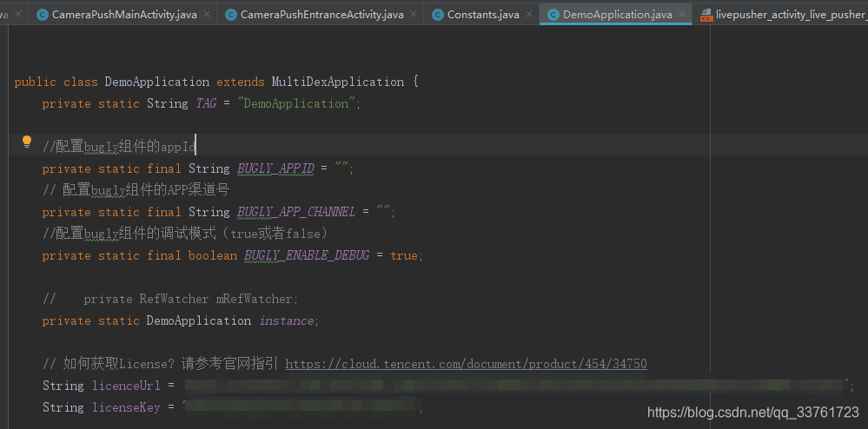Screen dimensions: 868x429
Task: Switch to CameraPushMainActivity.java tab
Action: click(x=124, y=15)
